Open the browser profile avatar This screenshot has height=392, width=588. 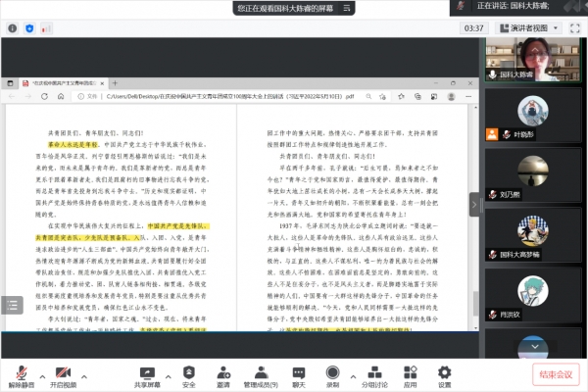pyautogui.click(x=451, y=96)
